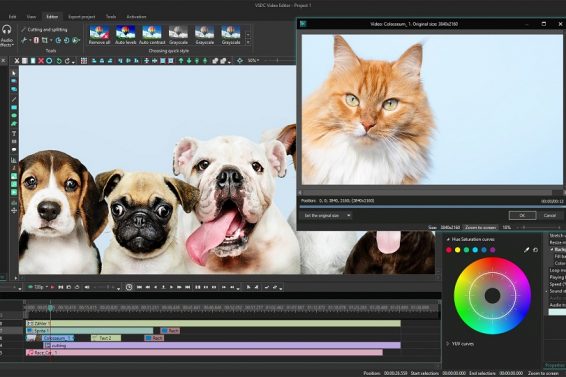This screenshot has width=566, height=377.
Task: Click the Properties tab at bottom right
Action: click(554, 365)
